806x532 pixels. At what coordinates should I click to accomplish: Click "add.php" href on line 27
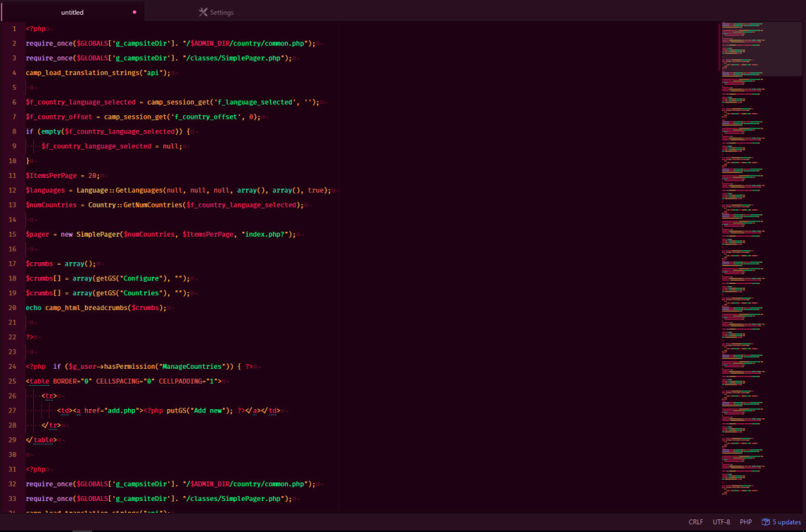pyautogui.click(x=122, y=410)
